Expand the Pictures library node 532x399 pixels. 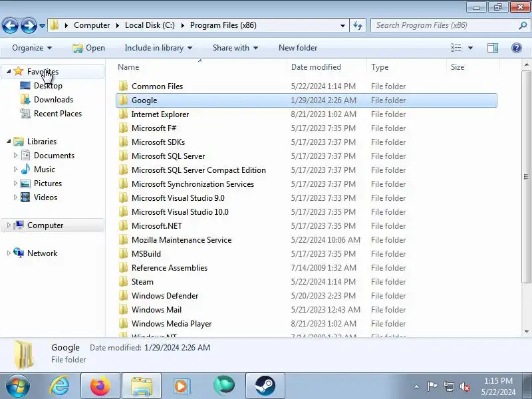pyautogui.click(x=15, y=183)
